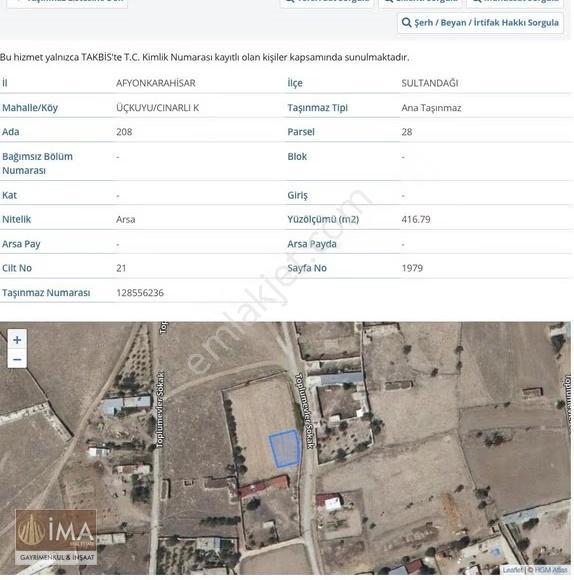Click Şerh / Beyan / İrtifak Hakkı Sorgula button

[480, 23]
